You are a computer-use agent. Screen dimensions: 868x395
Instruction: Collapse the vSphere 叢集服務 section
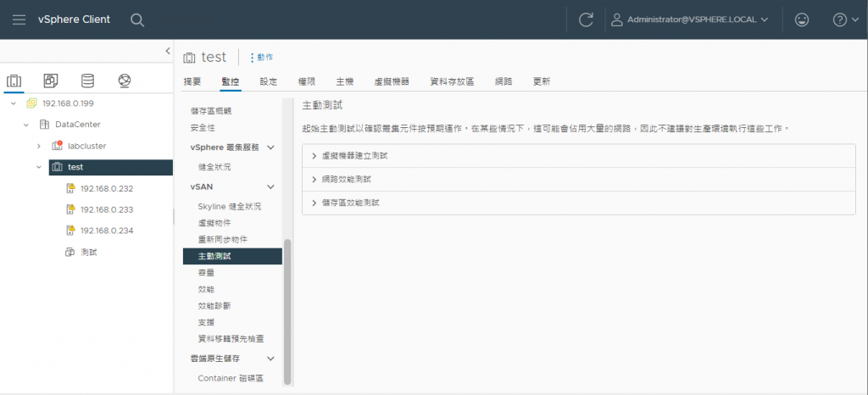click(x=270, y=147)
